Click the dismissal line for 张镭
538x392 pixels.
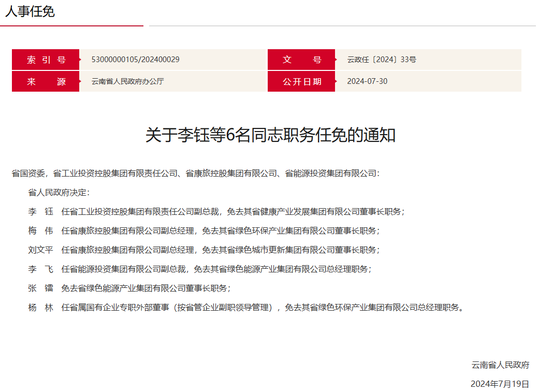[x=129, y=288]
